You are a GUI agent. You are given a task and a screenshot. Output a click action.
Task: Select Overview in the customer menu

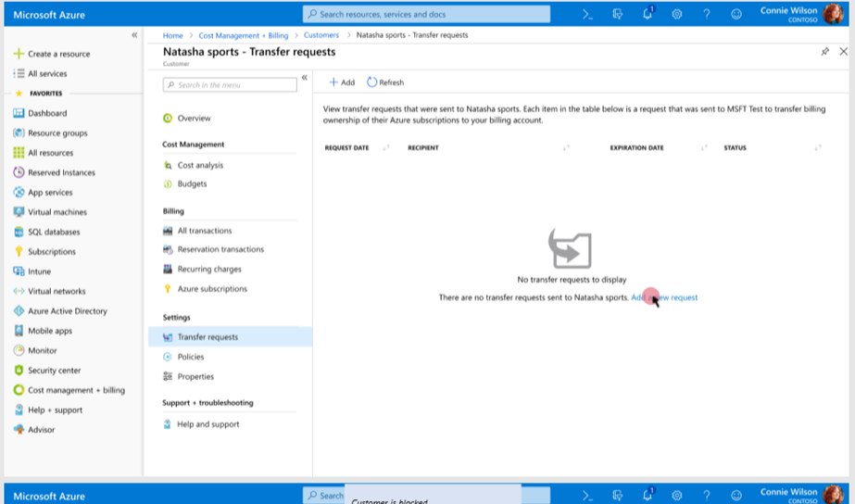pyautogui.click(x=187, y=118)
